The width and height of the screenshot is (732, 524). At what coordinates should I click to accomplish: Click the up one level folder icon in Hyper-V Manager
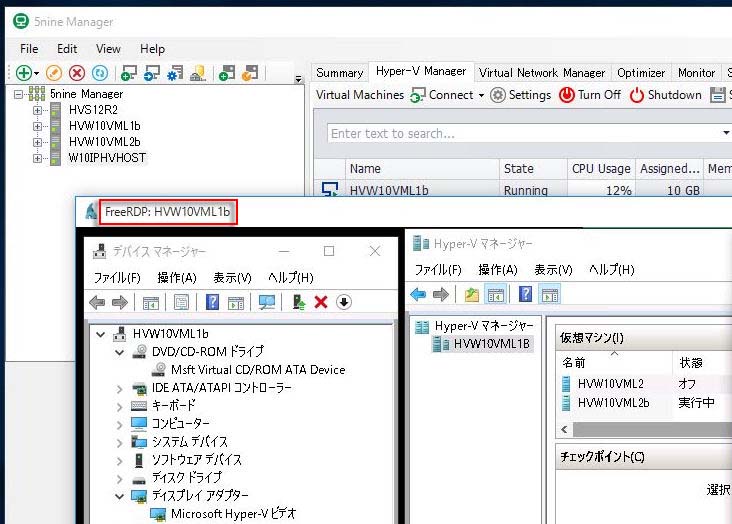pos(472,295)
